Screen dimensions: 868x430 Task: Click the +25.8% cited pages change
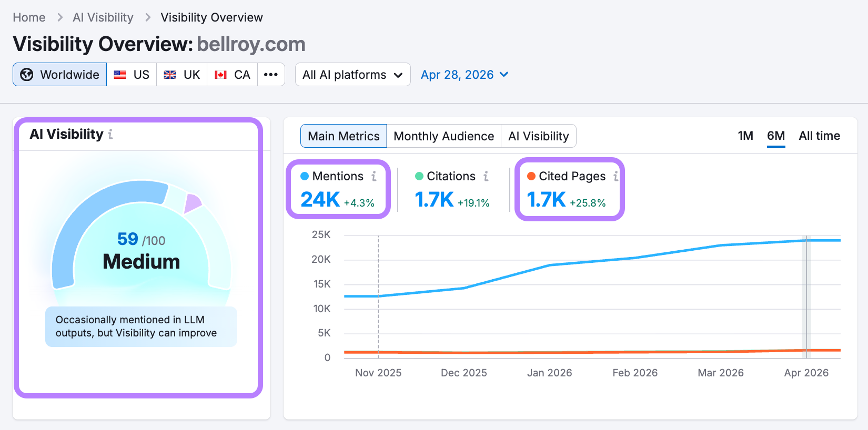coord(588,203)
